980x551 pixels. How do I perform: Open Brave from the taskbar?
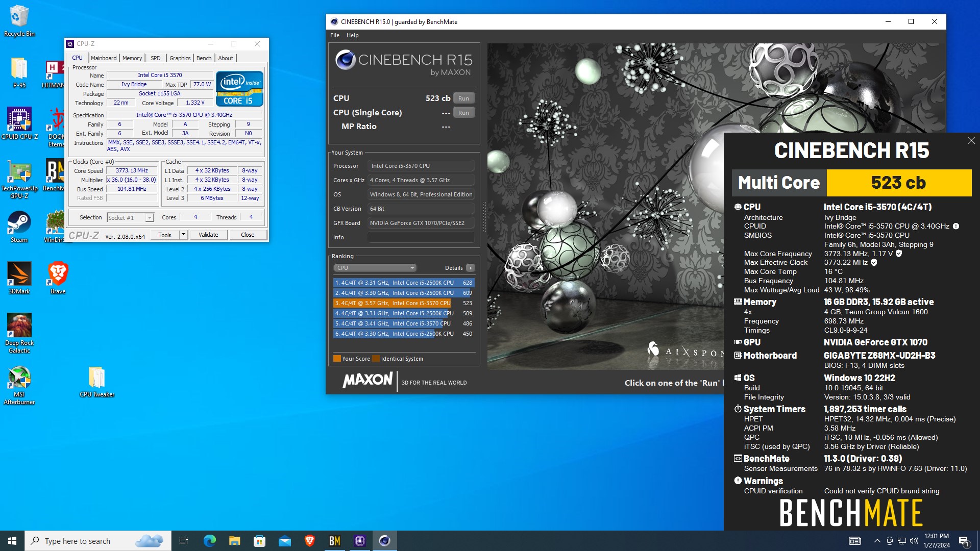tap(309, 541)
